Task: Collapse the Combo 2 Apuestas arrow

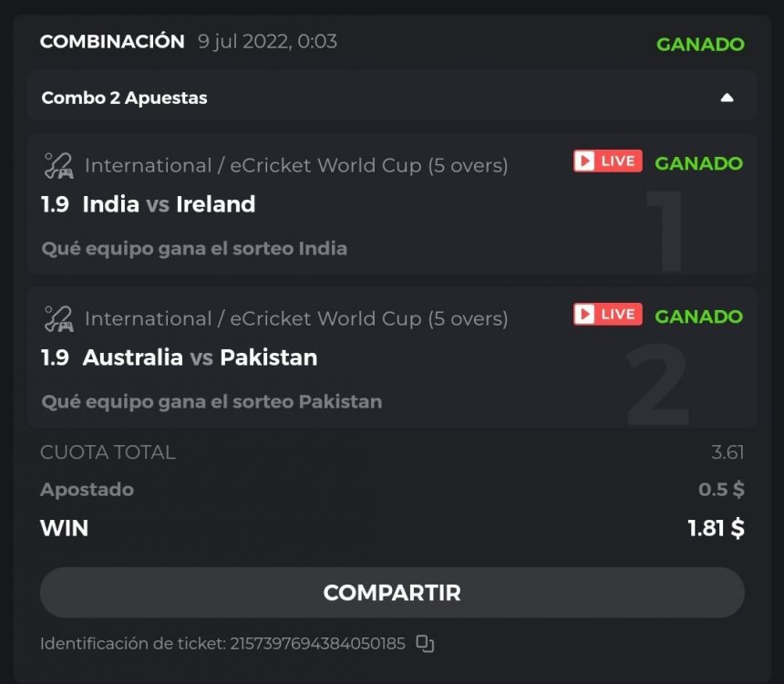Action: (727, 98)
